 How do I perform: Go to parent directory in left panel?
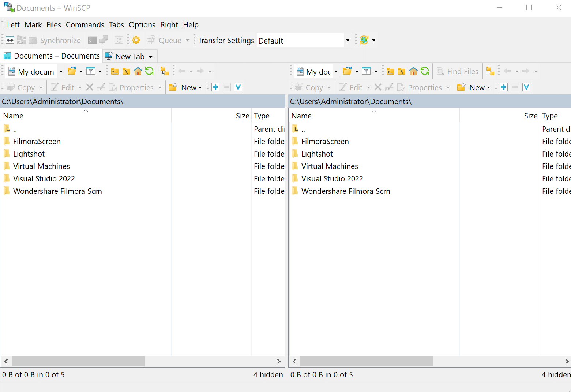pos(115,71)
